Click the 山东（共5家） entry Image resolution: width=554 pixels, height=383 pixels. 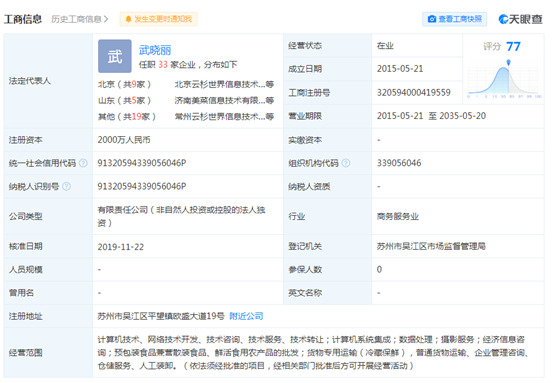[x=124, y=101]
